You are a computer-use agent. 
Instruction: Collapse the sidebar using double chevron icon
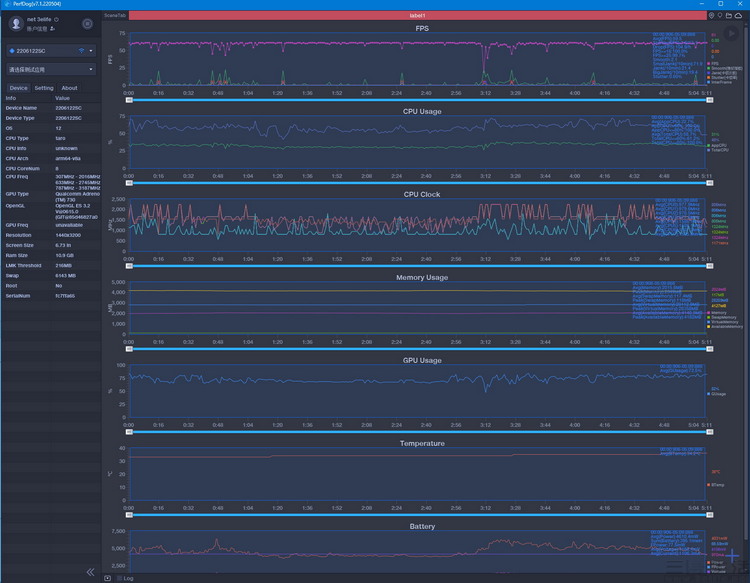90,572
